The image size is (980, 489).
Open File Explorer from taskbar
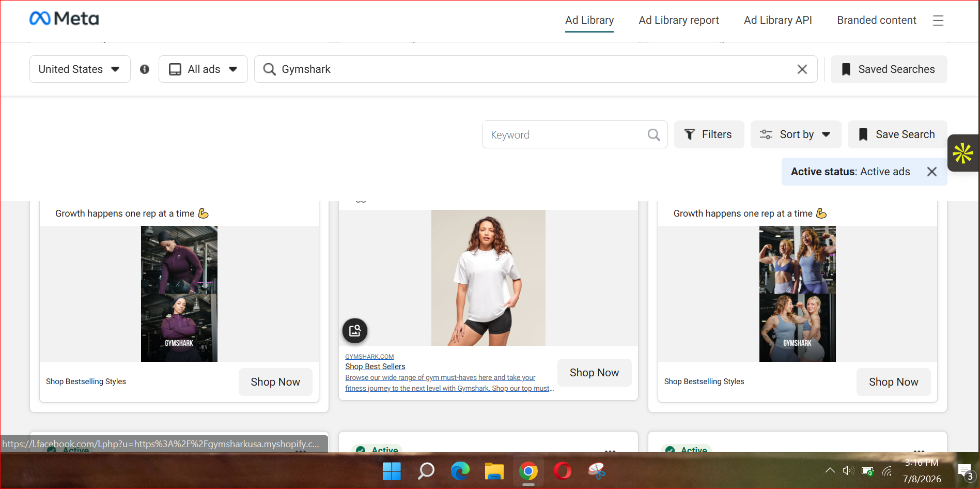(494, 471)
